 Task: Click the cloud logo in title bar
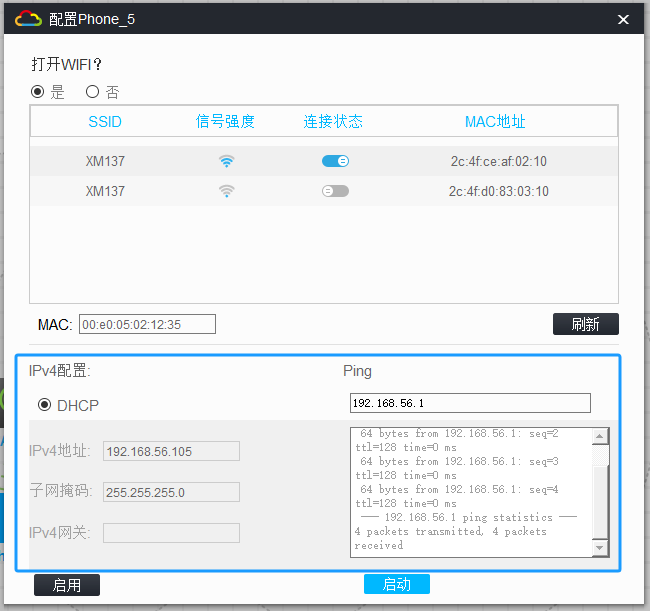tap(28, 19)
